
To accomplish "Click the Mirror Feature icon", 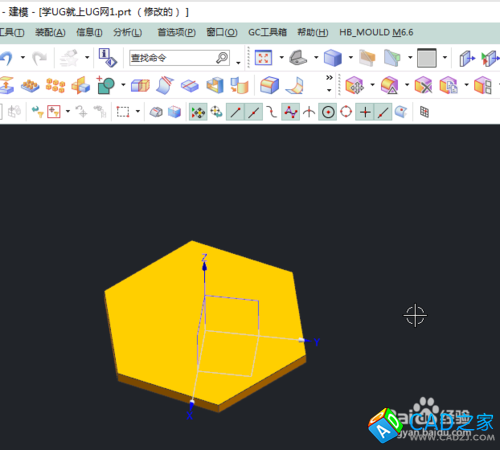I will click(x=81, y=85).
